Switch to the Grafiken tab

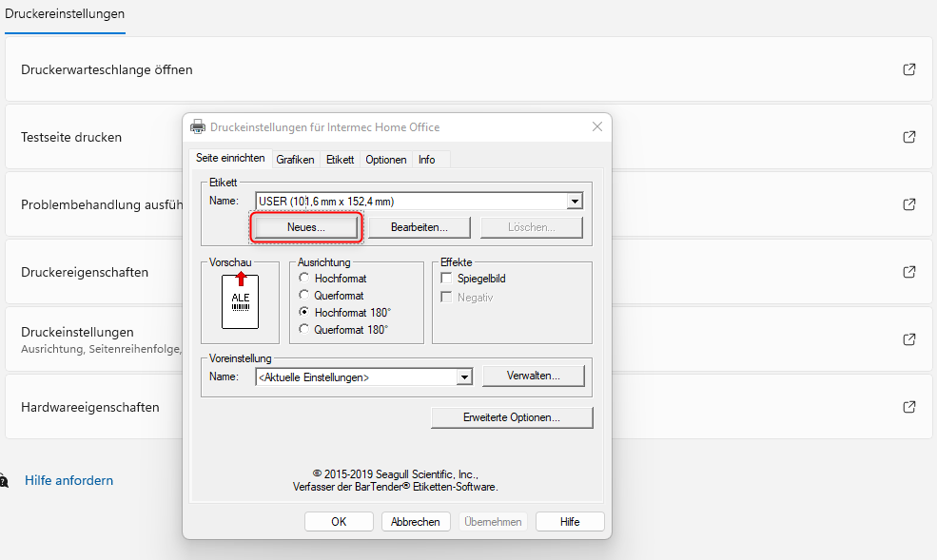coord(295,160)
